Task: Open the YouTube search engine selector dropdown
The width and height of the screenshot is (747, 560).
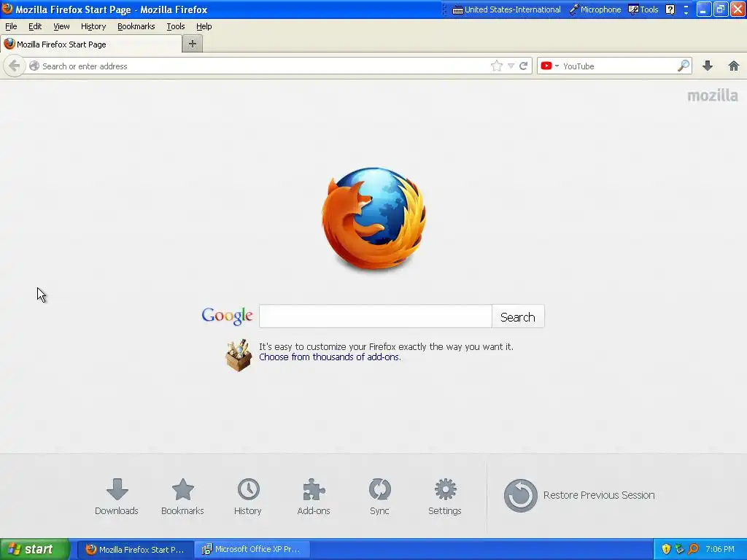Action: click(x=550, y=66)
